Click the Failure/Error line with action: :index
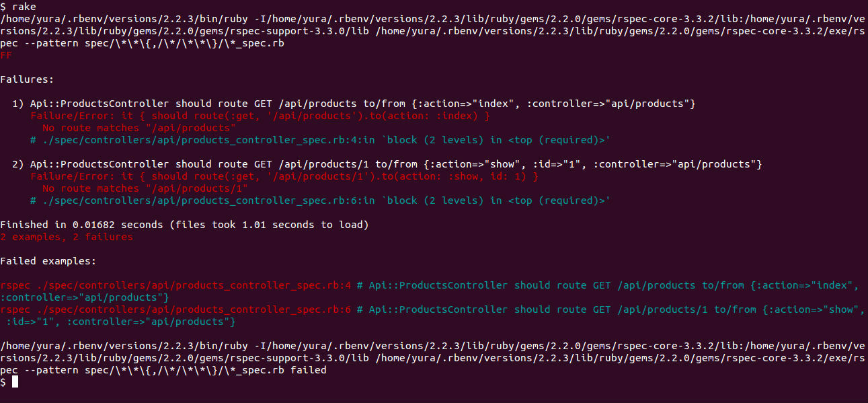The height and width of the screenshot is (403, 868). point(260,116)
